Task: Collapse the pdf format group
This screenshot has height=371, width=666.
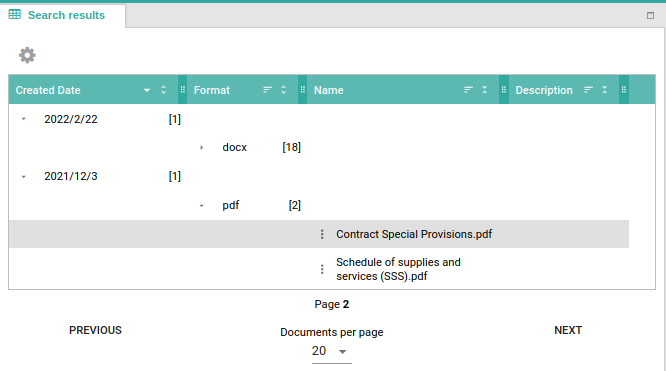Action: (x=202, y=206)
